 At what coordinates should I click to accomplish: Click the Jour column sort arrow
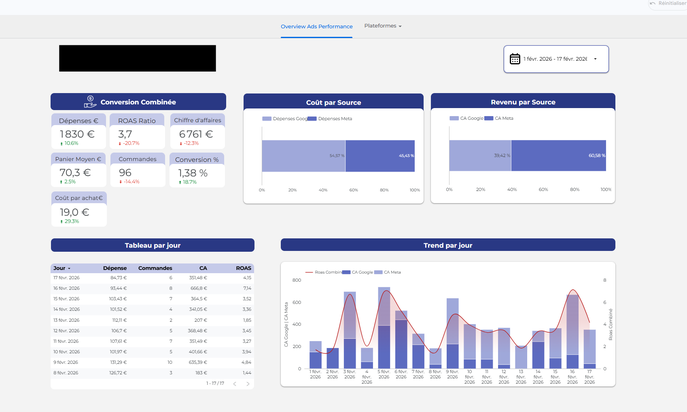tap(68, 268)
